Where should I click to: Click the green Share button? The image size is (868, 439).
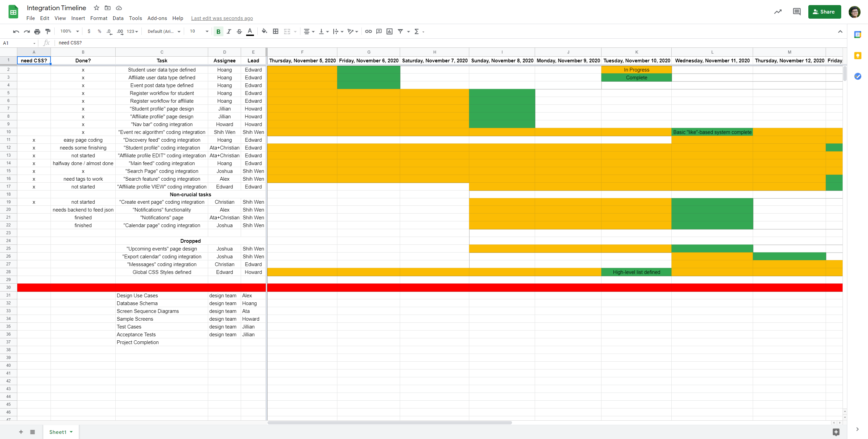[824, 12]
